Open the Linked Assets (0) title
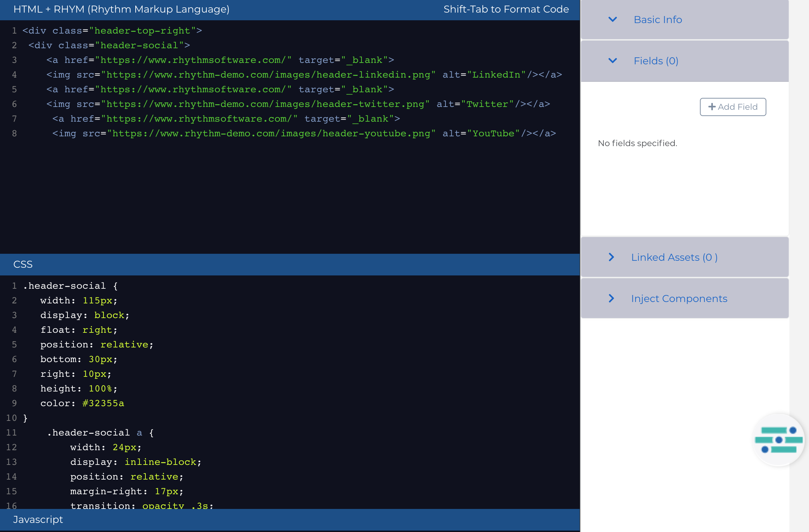Viewport: 809px width, 532px height. click(x=674, y=257)
